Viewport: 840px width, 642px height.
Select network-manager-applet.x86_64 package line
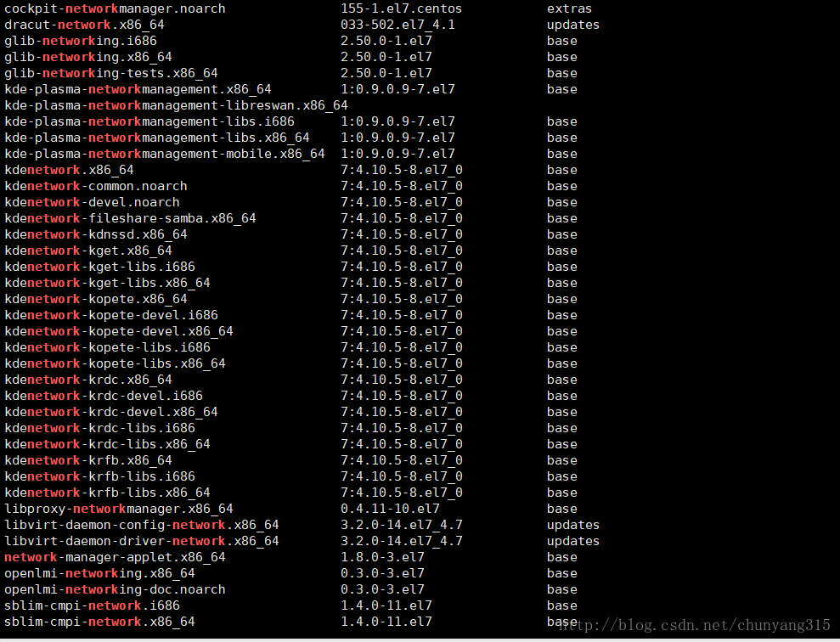coord(115,557)
